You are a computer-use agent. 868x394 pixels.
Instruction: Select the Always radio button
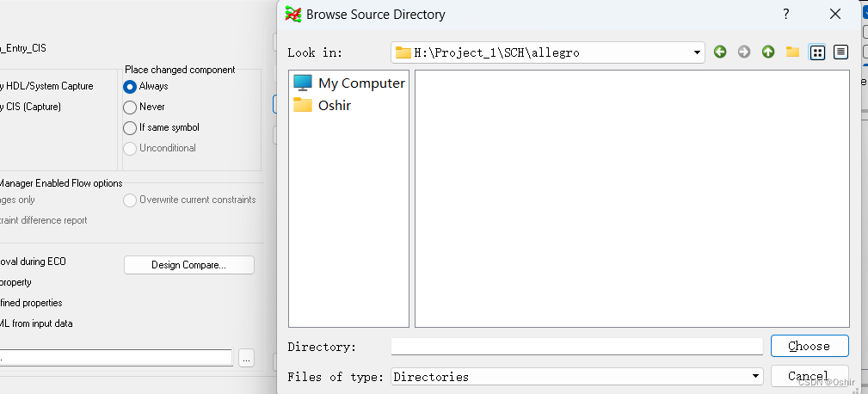click(130, 86)
